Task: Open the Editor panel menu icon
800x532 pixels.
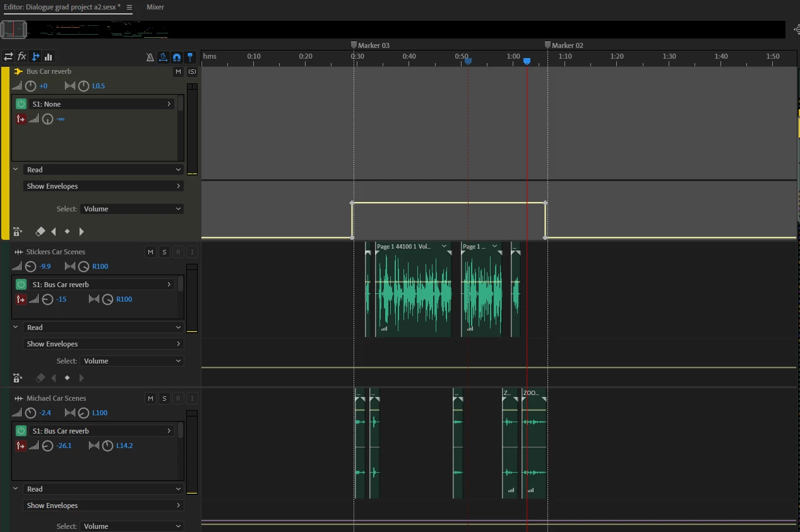Action: (x=129, y=8)
